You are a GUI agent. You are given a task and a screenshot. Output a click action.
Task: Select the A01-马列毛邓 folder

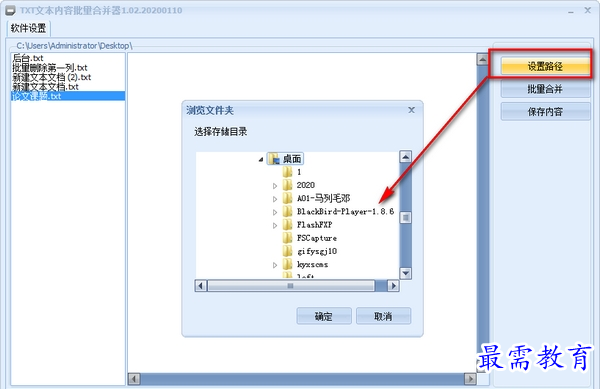tap(323, 199)
